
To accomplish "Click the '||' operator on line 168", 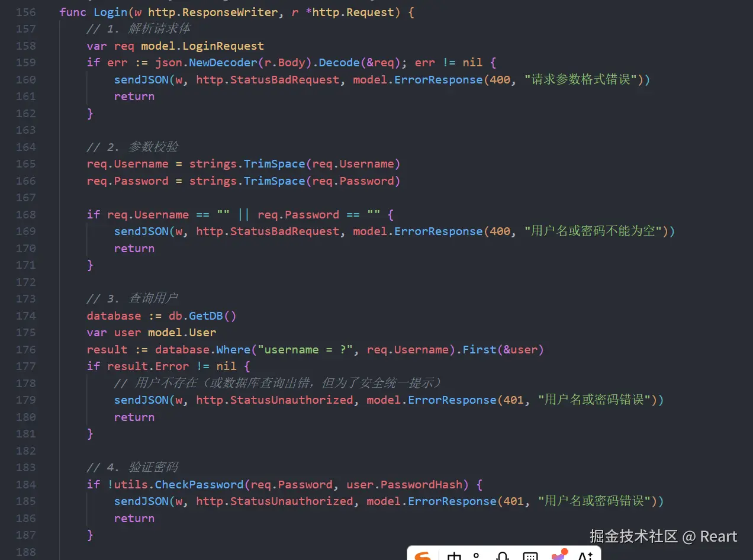I will coord(244,214).
